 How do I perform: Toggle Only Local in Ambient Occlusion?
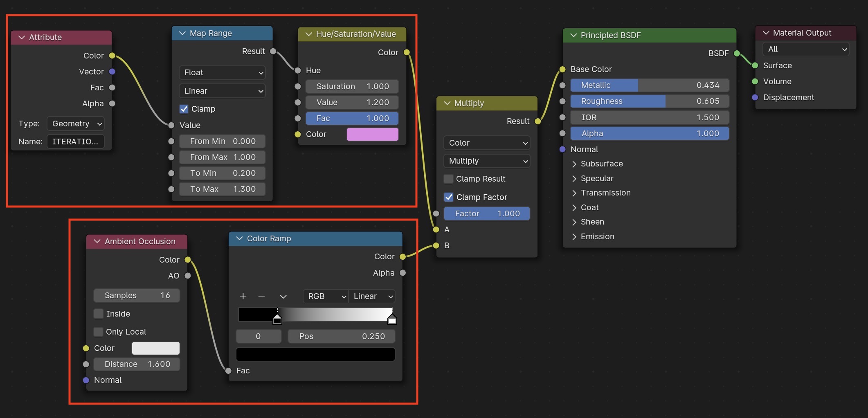point(98,332)
